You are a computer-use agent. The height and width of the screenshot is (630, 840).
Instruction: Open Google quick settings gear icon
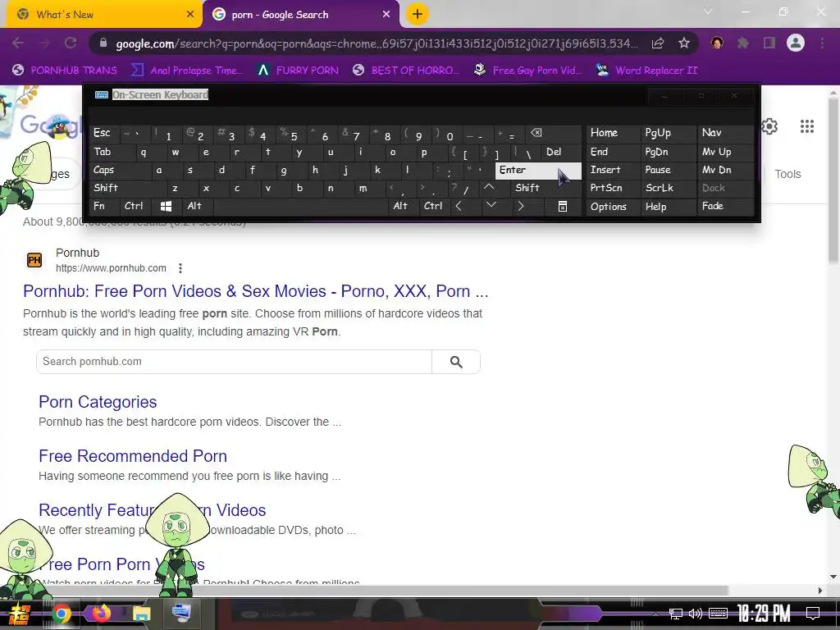click(x=769, y=126)
